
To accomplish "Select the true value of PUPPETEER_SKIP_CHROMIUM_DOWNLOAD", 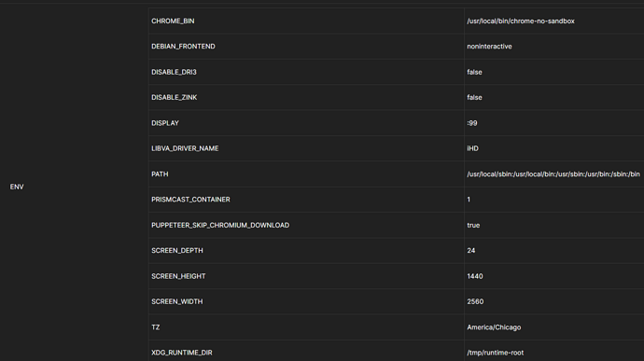I will [x=473, y=225].
